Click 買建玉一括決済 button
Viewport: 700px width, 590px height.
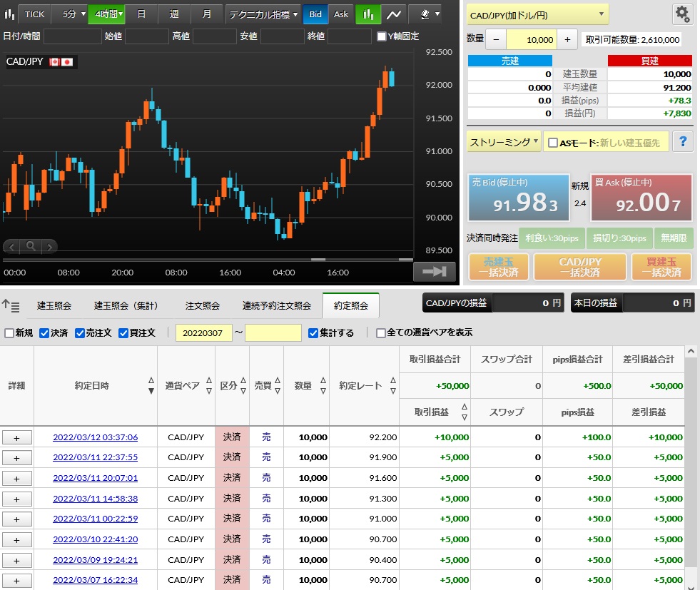[661, 267]
